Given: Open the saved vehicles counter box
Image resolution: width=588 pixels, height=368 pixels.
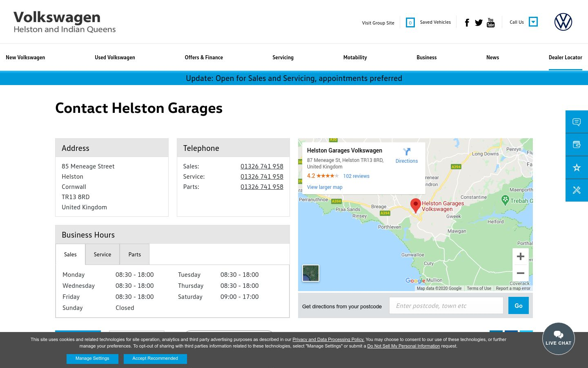Looking at the screenshot, I should (410, 22).
